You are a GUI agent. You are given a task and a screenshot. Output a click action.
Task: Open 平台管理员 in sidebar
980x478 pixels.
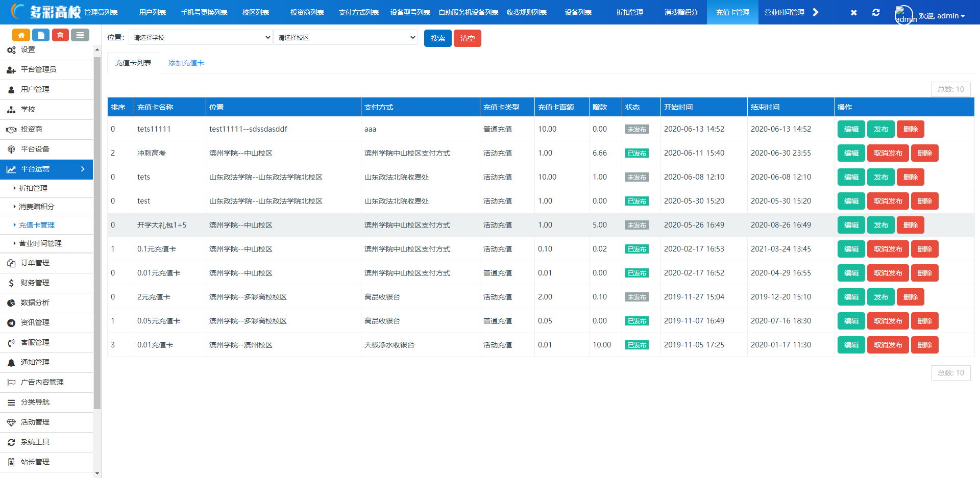[46, 69]
